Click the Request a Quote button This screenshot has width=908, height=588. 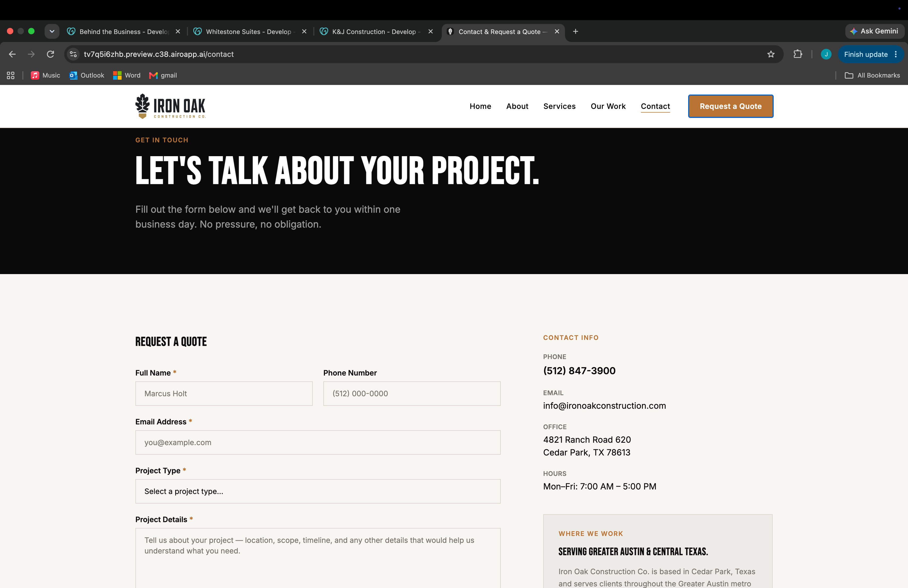(x=731, y=106)
